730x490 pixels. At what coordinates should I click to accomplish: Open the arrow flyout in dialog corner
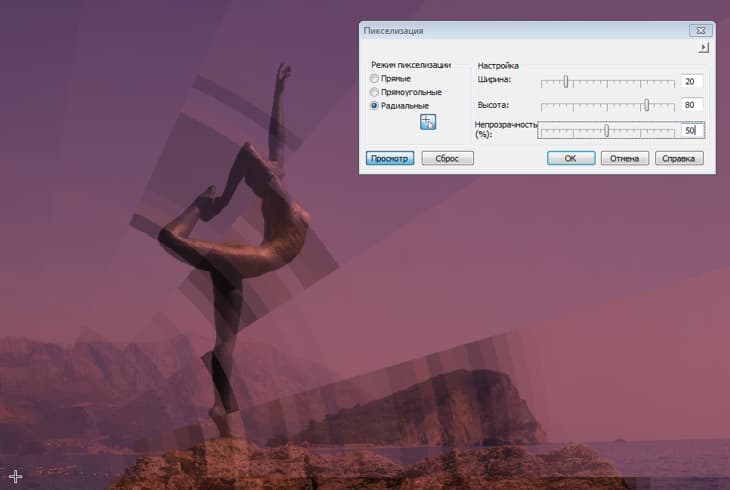point(703,47)
